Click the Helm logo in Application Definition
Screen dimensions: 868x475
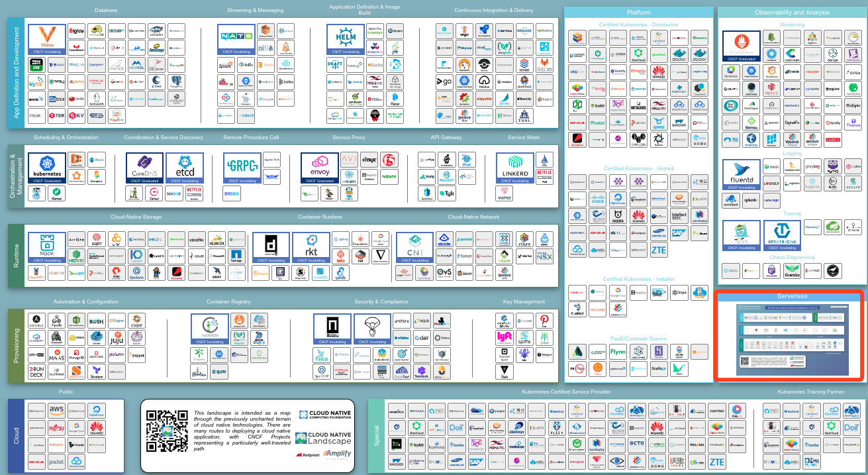[346, 38]
